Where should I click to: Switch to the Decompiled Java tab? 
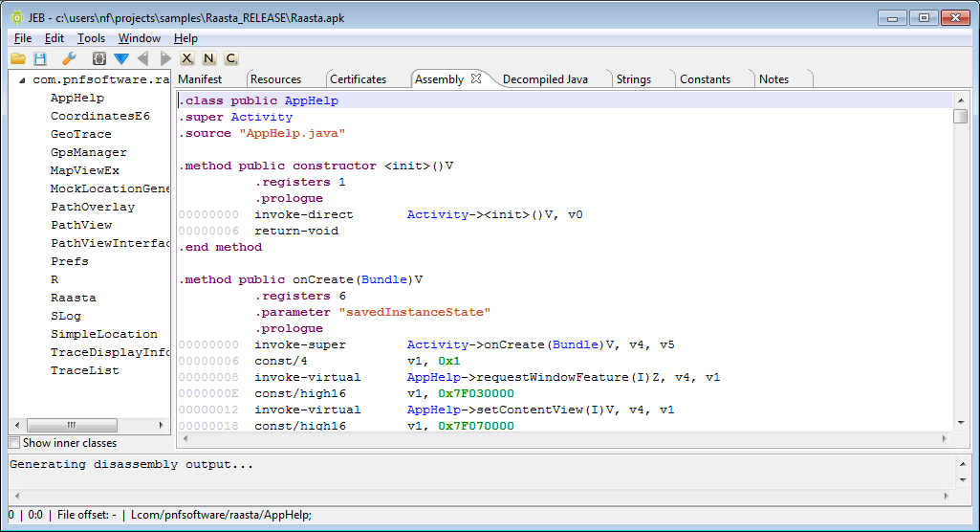point(545,79)
